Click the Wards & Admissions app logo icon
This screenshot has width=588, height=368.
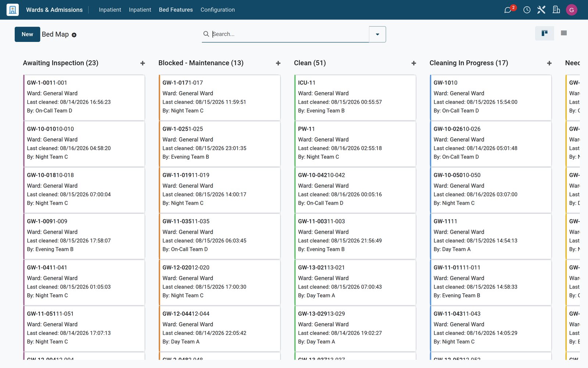(12, 10)
